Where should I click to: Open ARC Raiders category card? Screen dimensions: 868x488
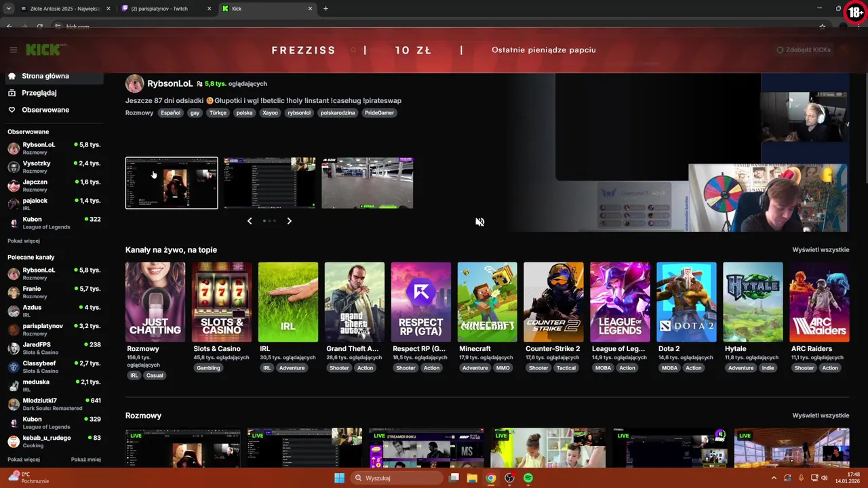click(820, 302)
